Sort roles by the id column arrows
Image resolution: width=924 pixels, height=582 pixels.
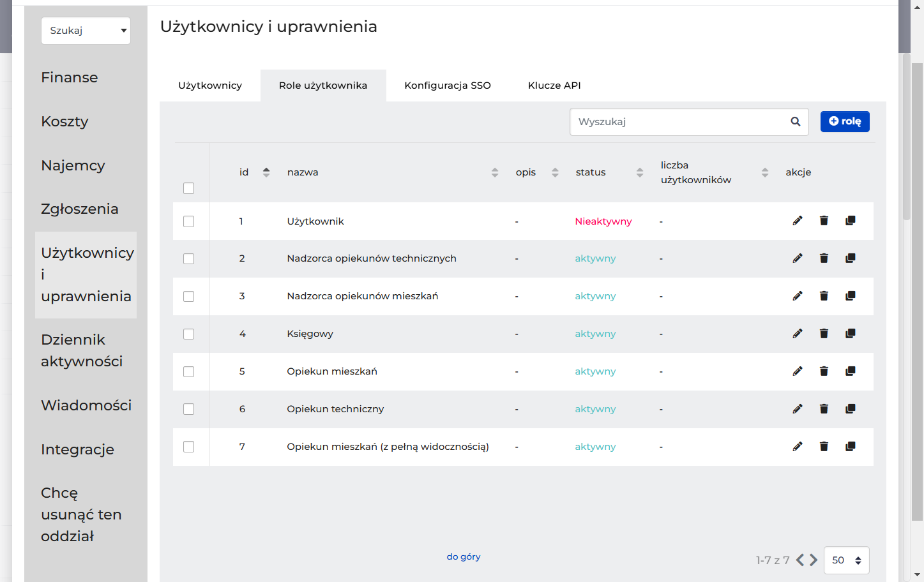266,172
